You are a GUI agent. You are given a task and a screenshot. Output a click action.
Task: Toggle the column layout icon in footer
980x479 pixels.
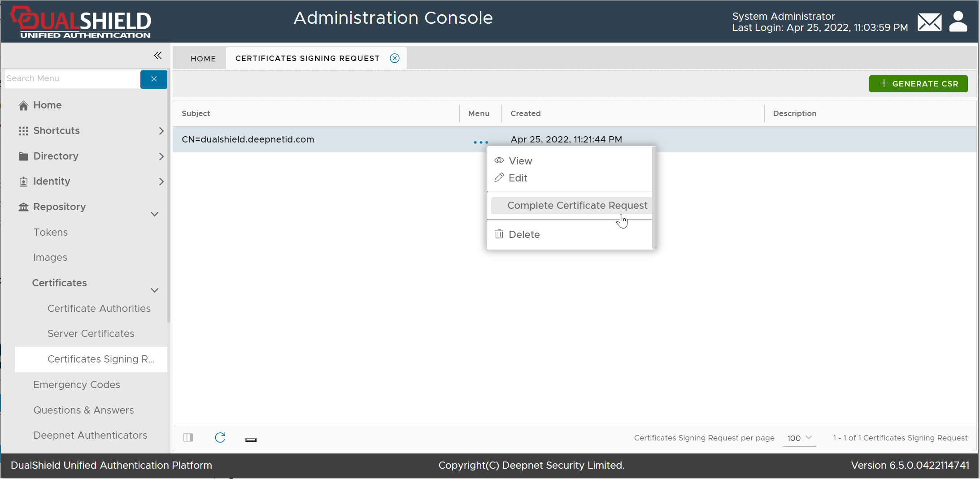click(x=188, y=438)
